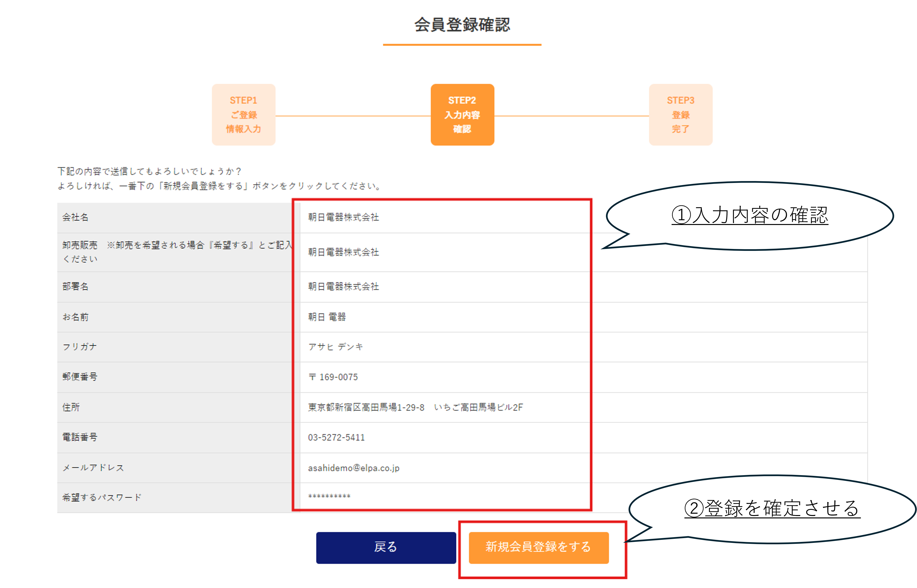Click the 戻る button

point(385,547)
